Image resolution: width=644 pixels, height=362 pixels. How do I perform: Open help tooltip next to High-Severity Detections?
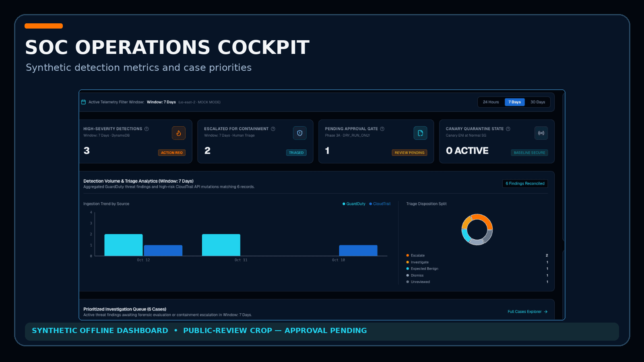(x=147, y=129)
